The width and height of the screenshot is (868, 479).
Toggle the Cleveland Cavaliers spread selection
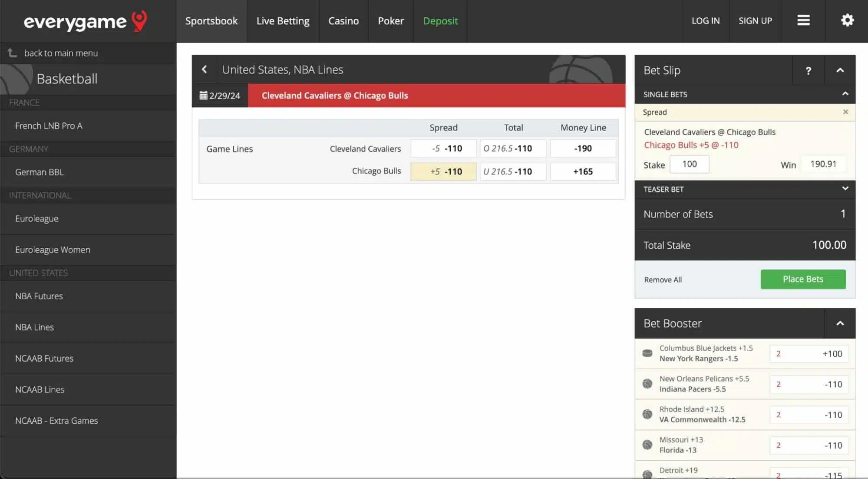pos(443,149)
